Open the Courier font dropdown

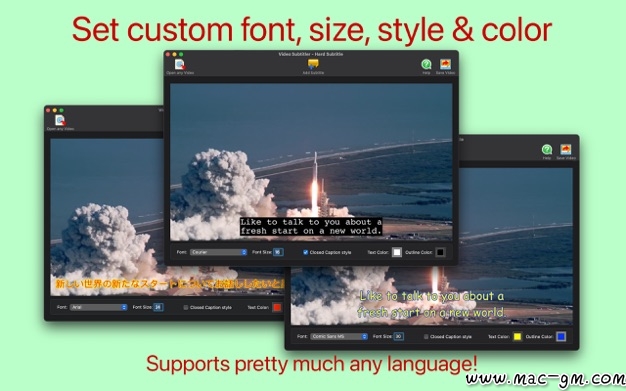[x=218, y=252]
